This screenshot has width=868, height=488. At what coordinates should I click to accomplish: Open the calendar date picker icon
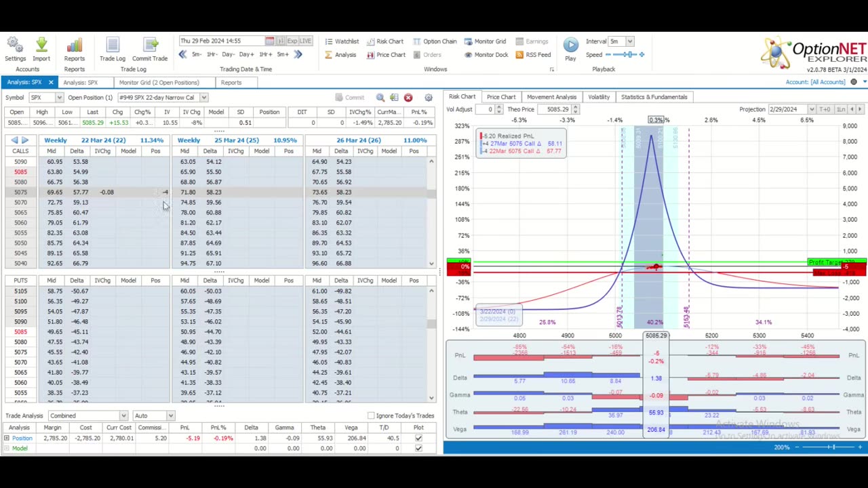click(270, 41)
